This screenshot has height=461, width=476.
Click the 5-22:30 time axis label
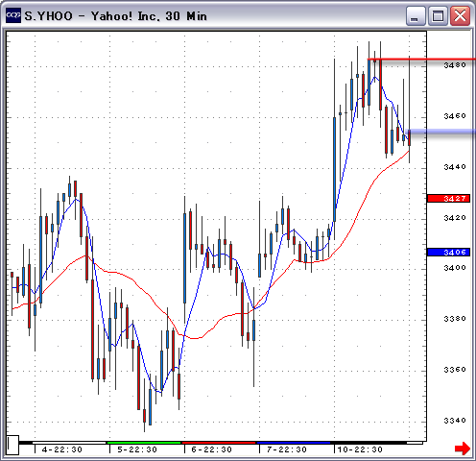(137, 449)
